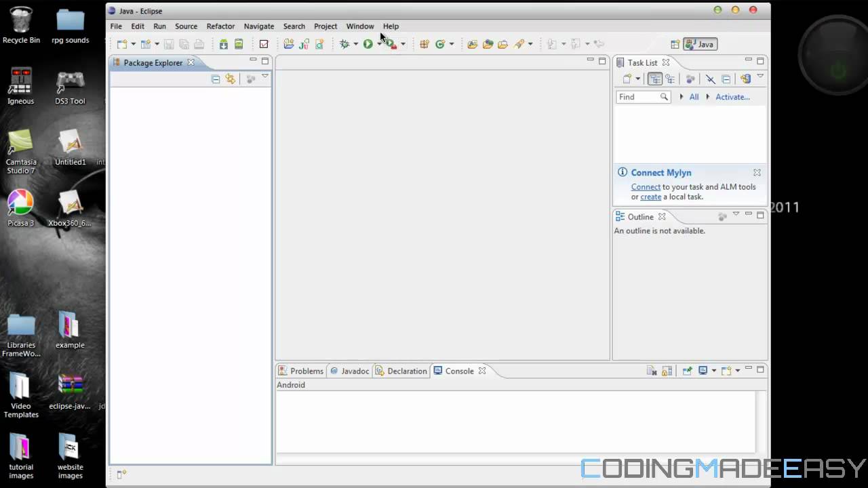Image resolution: width=868 pixels, height=488 pixels.
Task: Collapse All in Package Explorer
Action: [x=216, y=79]
